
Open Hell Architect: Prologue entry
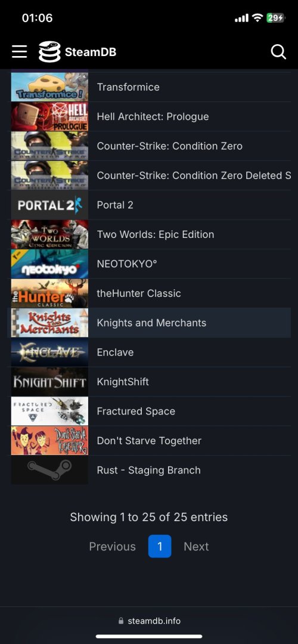153,117
